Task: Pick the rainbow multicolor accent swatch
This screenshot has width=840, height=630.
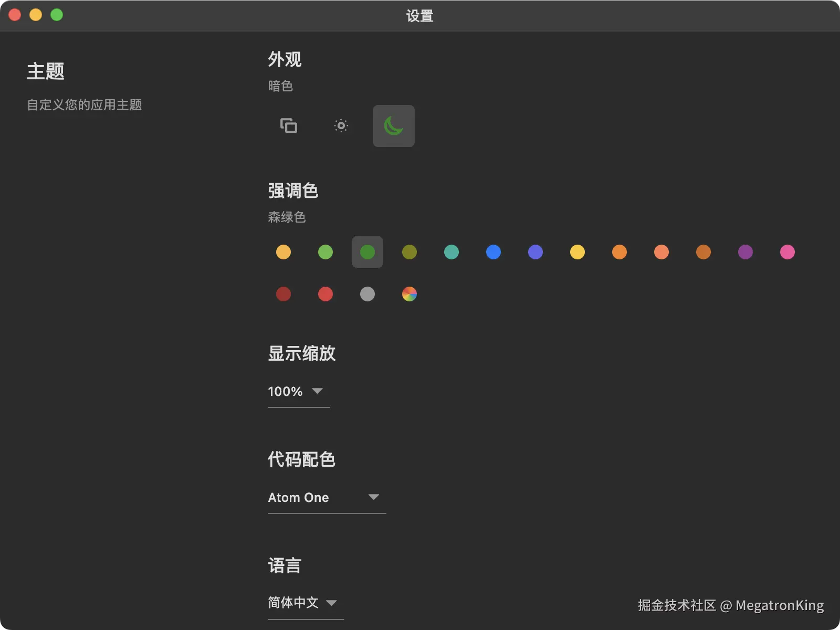Action: (x=409, y=294)
